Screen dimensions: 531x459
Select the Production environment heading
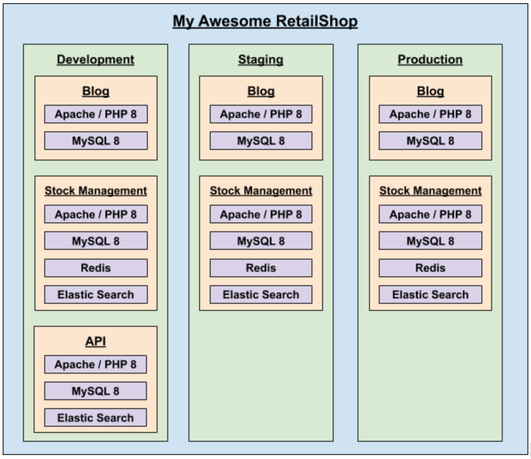coord(430,60)
